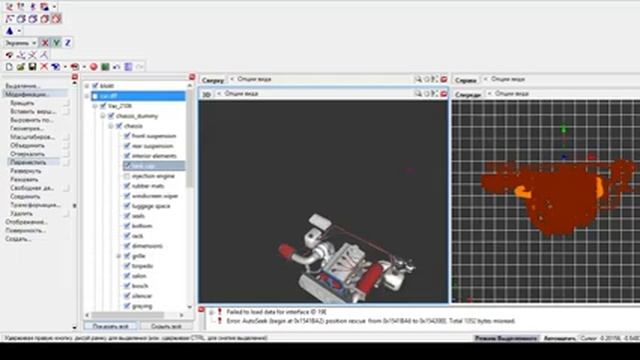
Task: Click the Скрыть всё button
Action: (166, 327)
